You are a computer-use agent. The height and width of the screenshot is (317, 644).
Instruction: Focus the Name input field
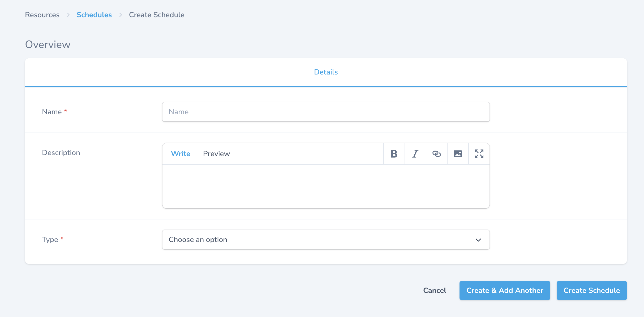325,112
